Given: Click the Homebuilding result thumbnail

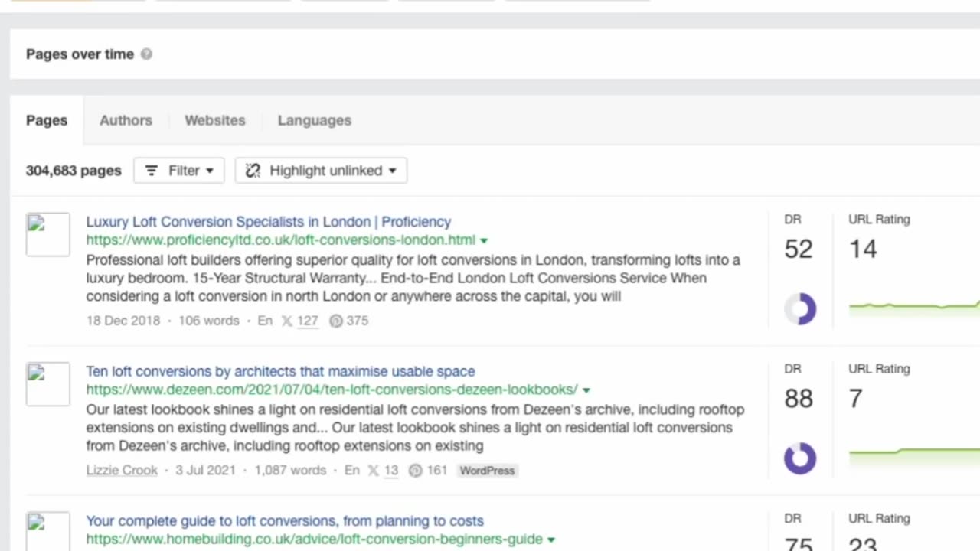Looking at the screenshot, I should pyautogui.click(x=47, y=531).
